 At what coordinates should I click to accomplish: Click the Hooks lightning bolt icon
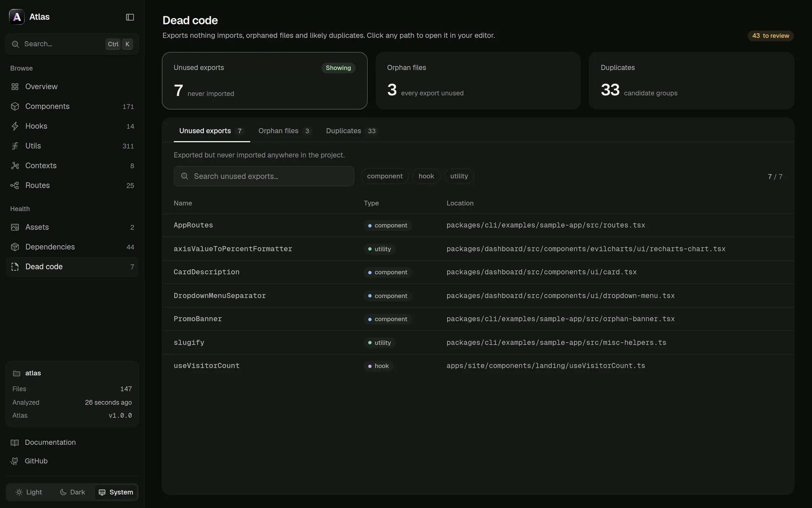coord(15,126)
